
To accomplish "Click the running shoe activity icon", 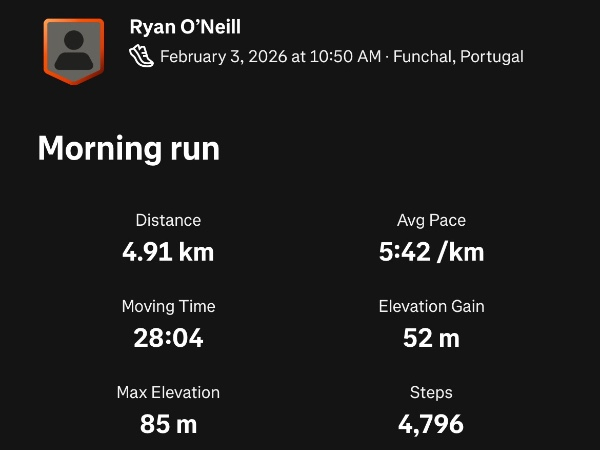I will pos(142,56).
